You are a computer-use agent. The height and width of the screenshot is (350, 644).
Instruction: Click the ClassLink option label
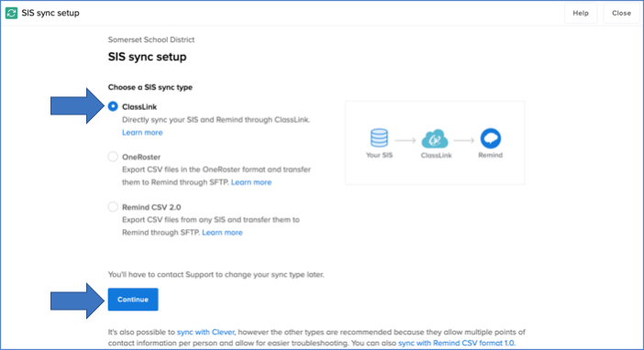[139, 106]
